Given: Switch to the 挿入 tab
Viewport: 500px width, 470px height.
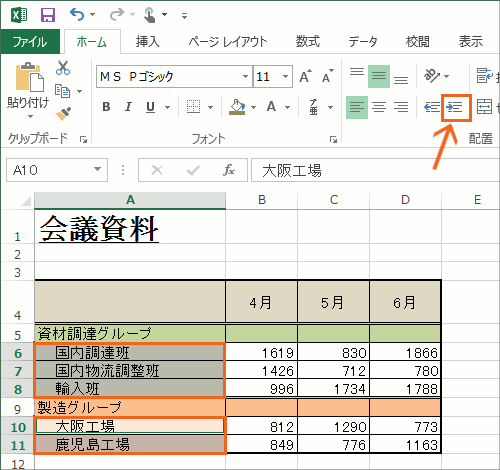Looking at the screenshot, I should [x=148, y=42].
